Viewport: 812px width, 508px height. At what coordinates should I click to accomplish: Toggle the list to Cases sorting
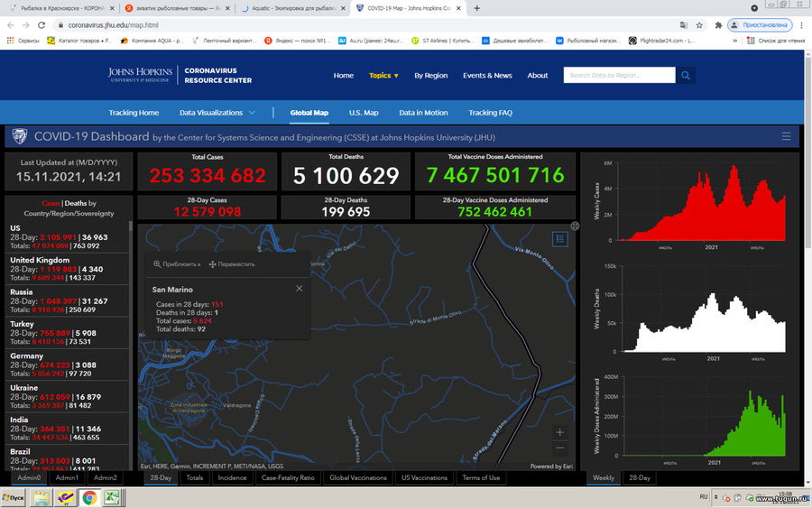[x=51, y=203]
